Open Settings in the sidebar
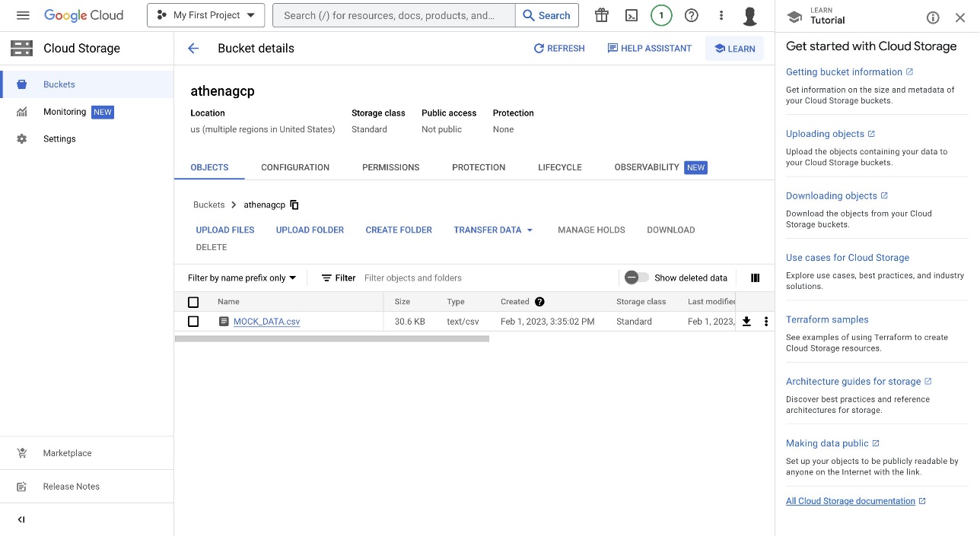 [87, 139]
